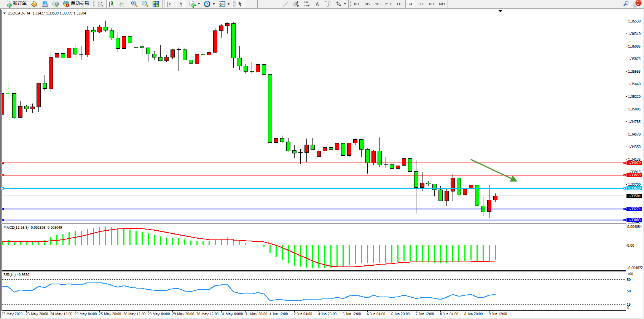This screenshot has width=644, height=319.
Task: Toggle AutoTrading (自动交易) on or off
Action: (76, 4)
